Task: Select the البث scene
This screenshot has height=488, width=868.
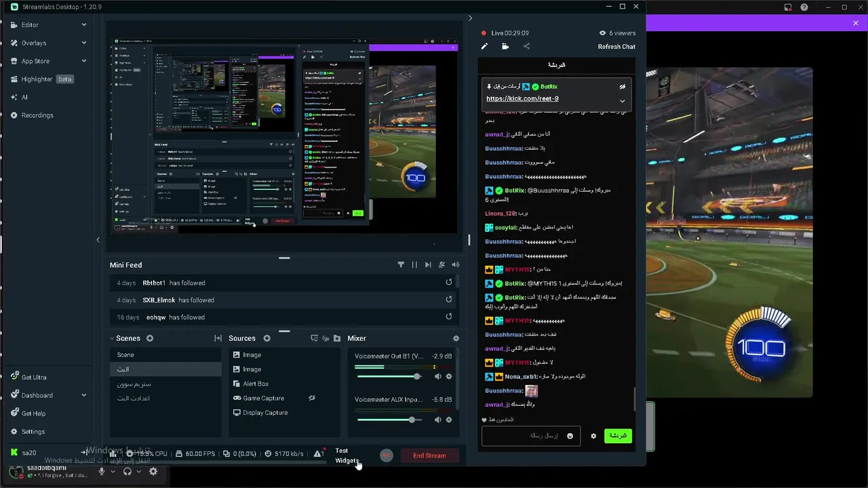Action: coord(165,369)
